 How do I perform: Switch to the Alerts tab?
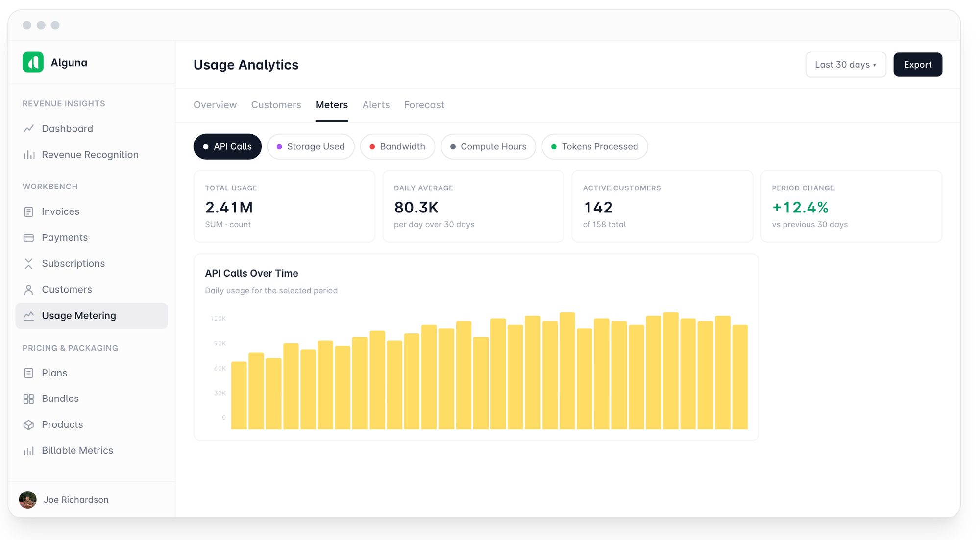[x=376, y=105]
